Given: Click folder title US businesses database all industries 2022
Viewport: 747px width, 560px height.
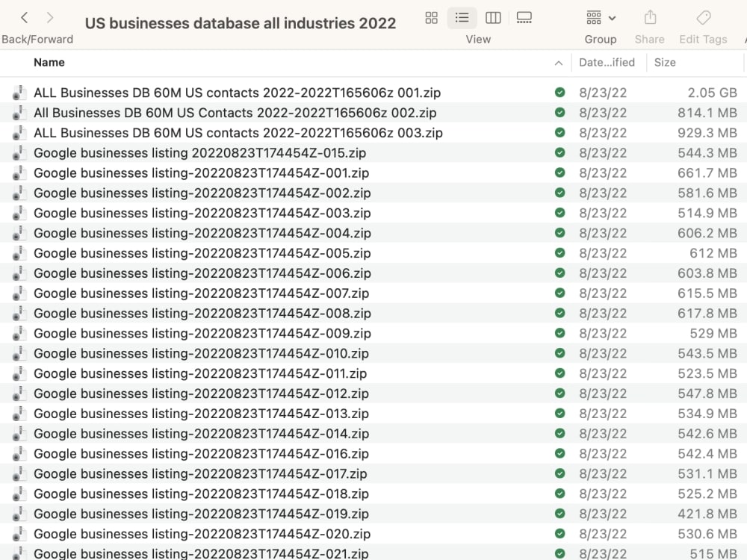Looking at the screenshot, I should [x=241, y=23].
